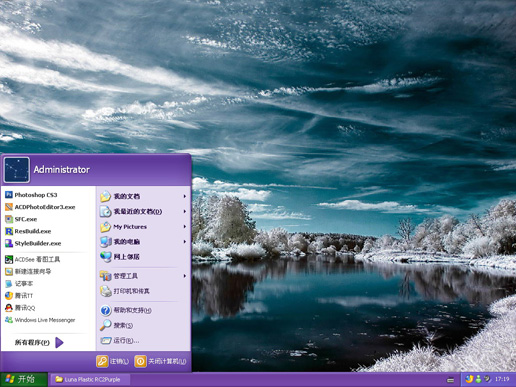The height and width of the screenshot is (387, 516).
Task: Select 网上邻居 menu entry text
Action: tap(127, 257)
